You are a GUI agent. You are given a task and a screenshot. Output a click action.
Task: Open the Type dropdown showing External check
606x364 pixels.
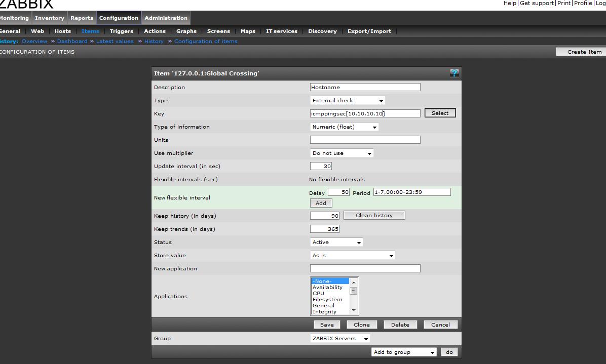(x=348, y=101)
